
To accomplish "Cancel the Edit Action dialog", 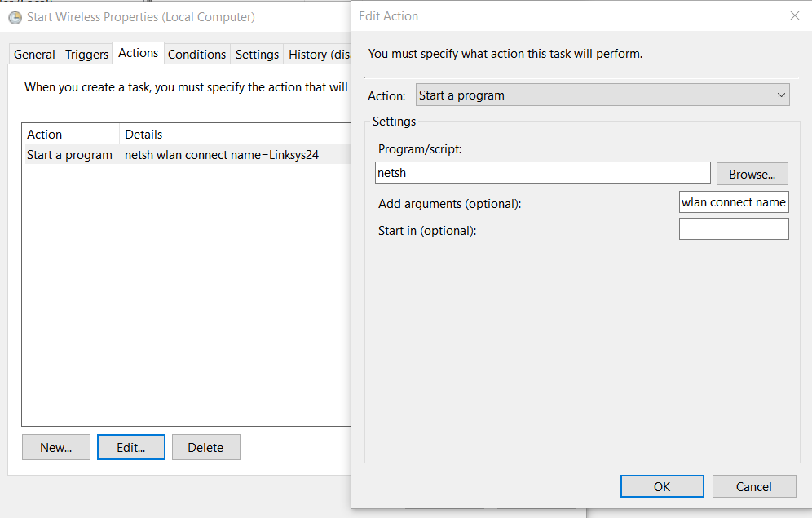I will pyautogui.click(x=753, y=486).
